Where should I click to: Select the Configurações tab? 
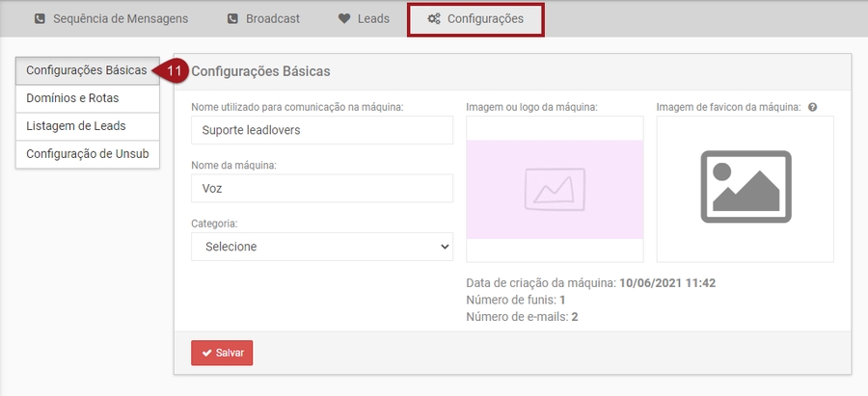click(475, 18)
